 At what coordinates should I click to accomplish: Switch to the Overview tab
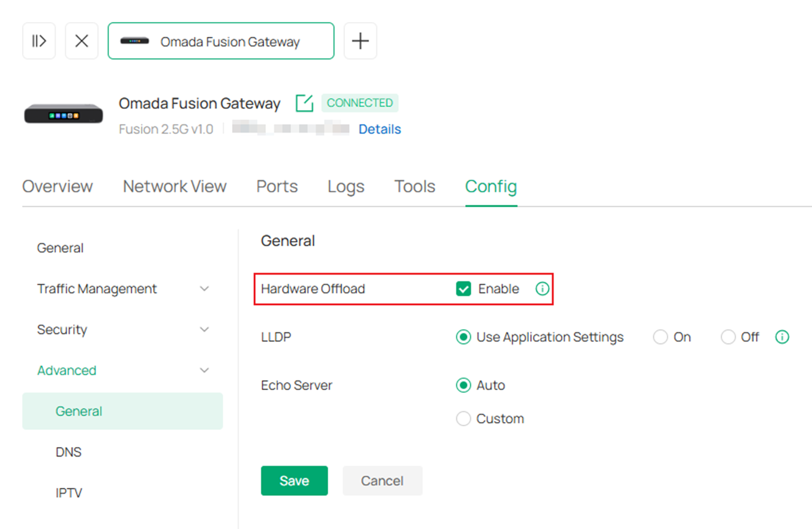pos(58,187)
